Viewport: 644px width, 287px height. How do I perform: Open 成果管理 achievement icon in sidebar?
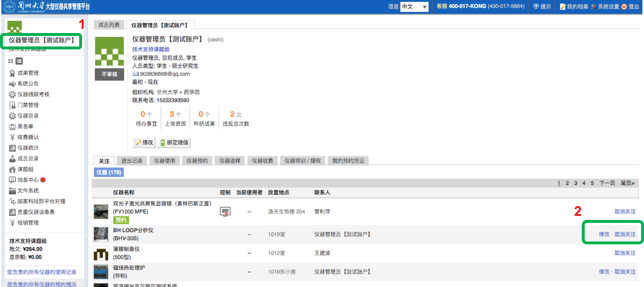[x=12, y=73]
